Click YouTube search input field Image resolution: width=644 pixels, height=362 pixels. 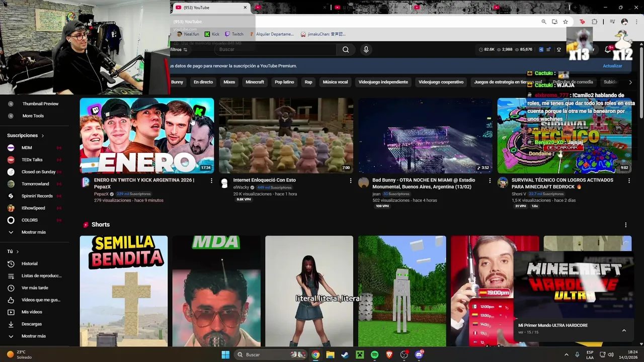[276, 49]
